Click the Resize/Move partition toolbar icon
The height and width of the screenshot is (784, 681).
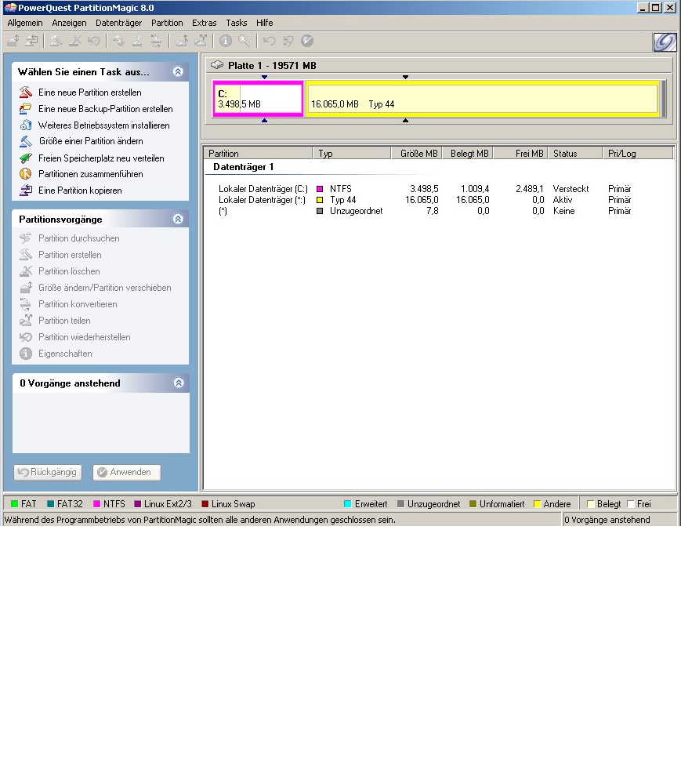click(13, 41)
